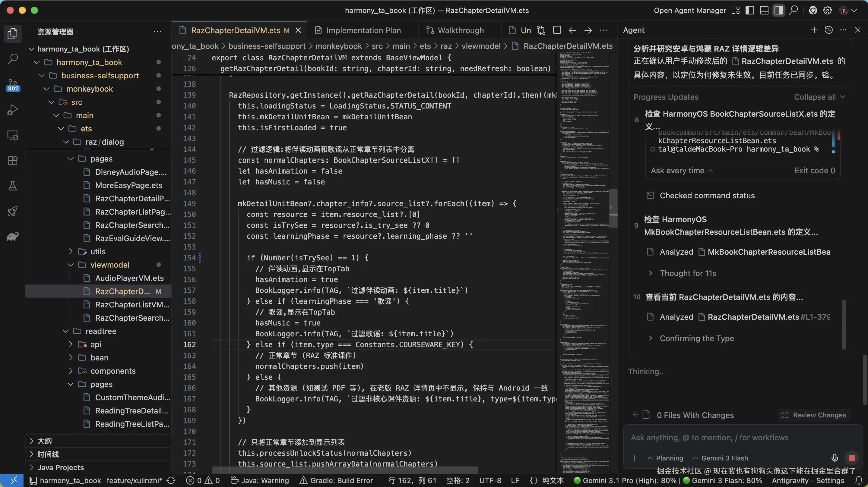Toggle the primary sidebar visibility
Screen dimensions: 868x487
tap(749, 10)
